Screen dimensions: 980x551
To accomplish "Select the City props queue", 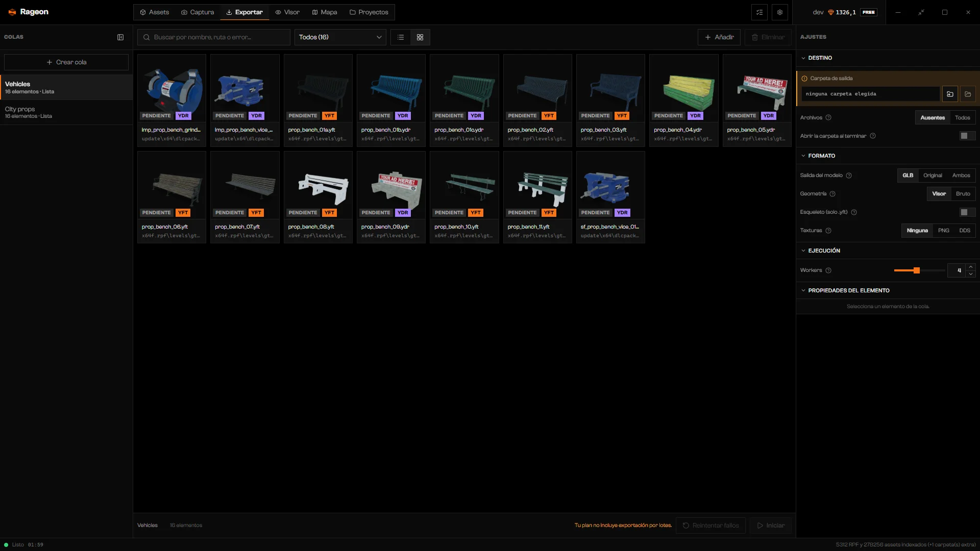I will pyautogui.click(x=66, y=112).
